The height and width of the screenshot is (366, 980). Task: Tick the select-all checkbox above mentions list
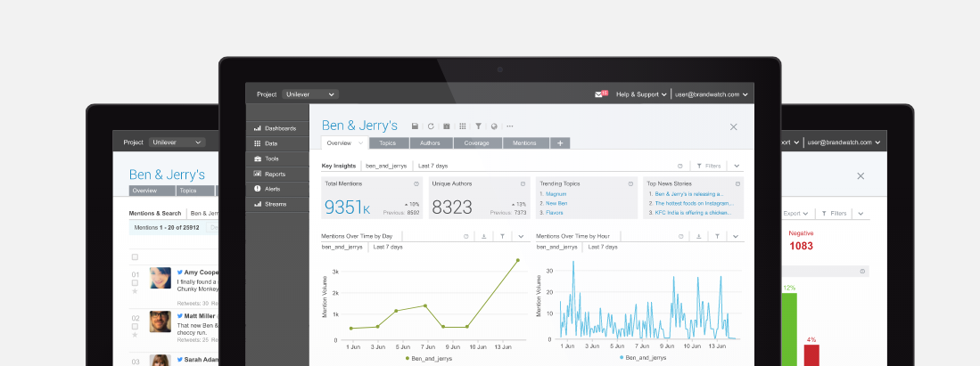135,256
